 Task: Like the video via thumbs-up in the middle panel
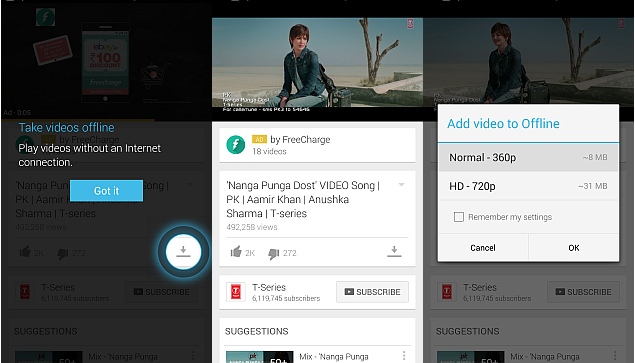point(237,252)
